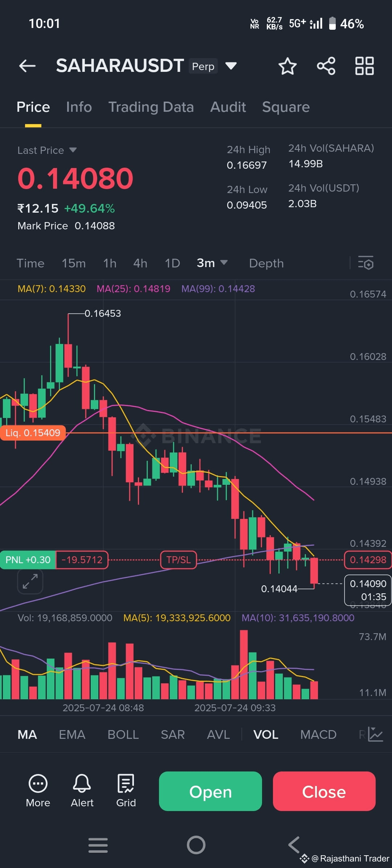
Task: Tap the MA(25): 0.14819 label
Action: (133, 289)
